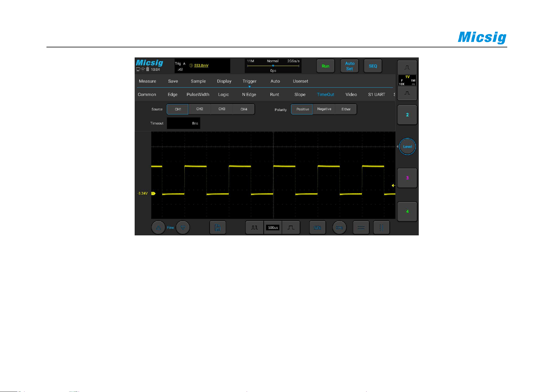Switch to the Edge trigger tab

point(173,94)
